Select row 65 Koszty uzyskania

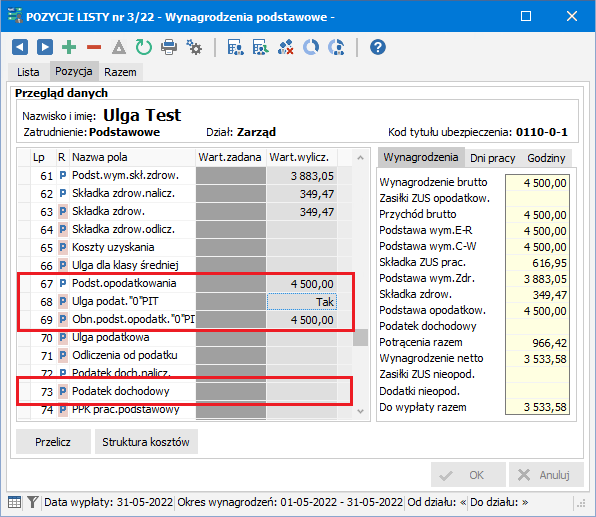click(x=184, y=247)
